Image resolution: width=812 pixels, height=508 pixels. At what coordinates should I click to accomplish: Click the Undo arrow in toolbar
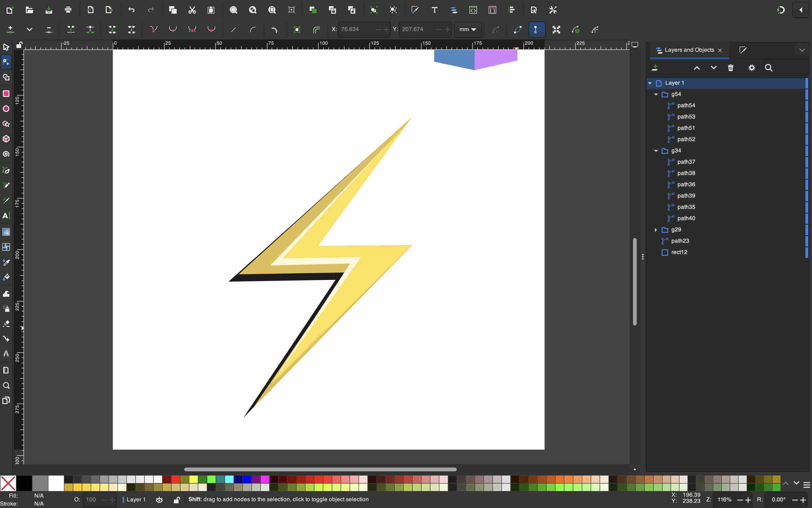pyautogui.click(x=132, y=10)
